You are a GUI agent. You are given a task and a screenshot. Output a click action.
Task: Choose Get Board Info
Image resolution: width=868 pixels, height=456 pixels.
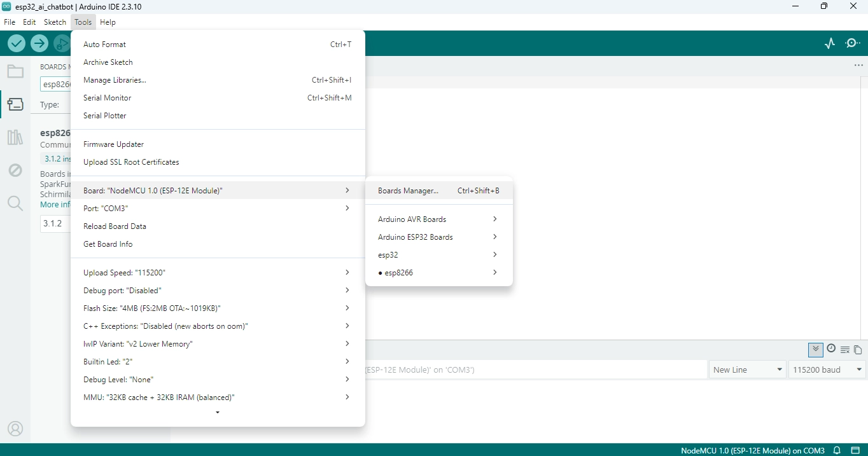pyautogui.click(x=218, y=244)
